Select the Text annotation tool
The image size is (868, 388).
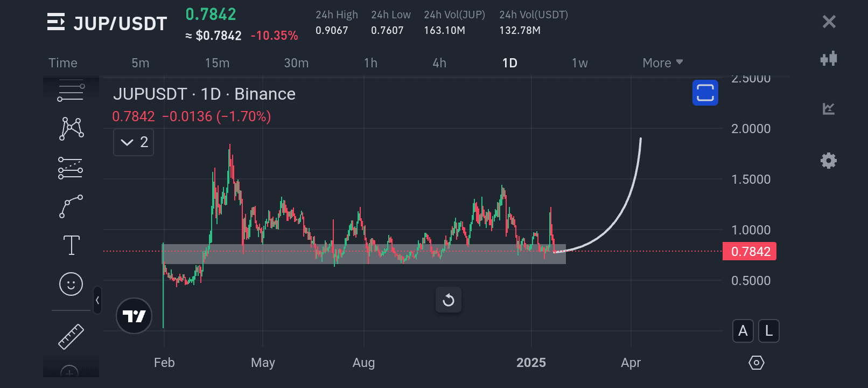coord(71,245)
